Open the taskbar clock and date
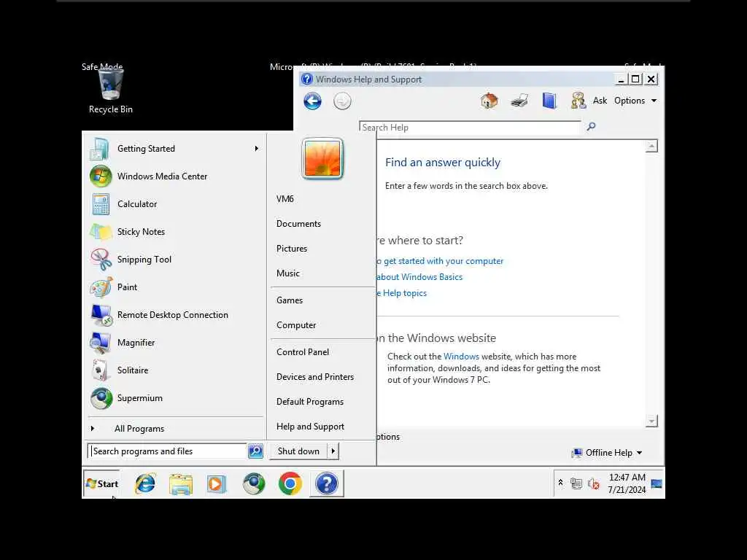Screen dimensions: 747x560 [x=627, y=483]
